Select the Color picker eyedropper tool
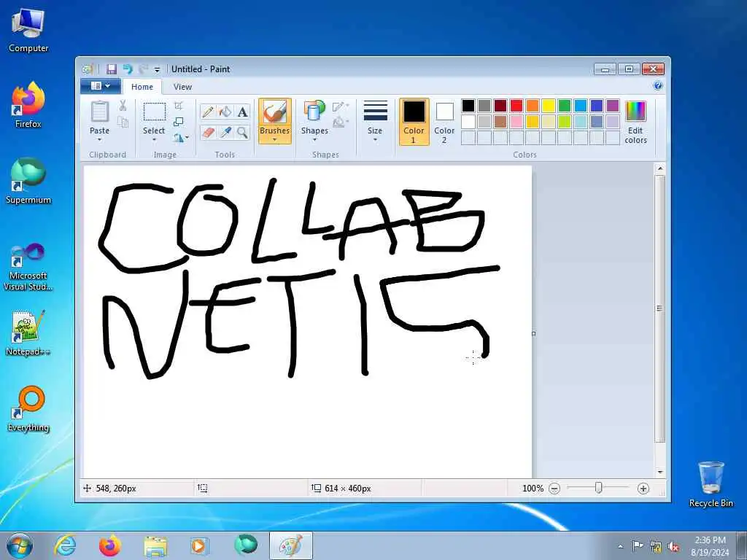Screen dimensions: 747x560 coord(225,132)
